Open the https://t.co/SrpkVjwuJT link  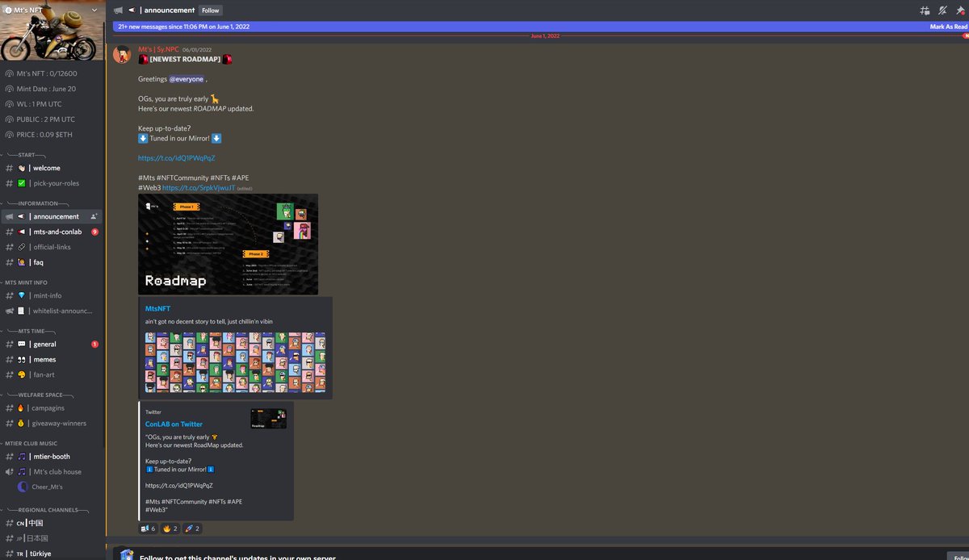point(199,187)
